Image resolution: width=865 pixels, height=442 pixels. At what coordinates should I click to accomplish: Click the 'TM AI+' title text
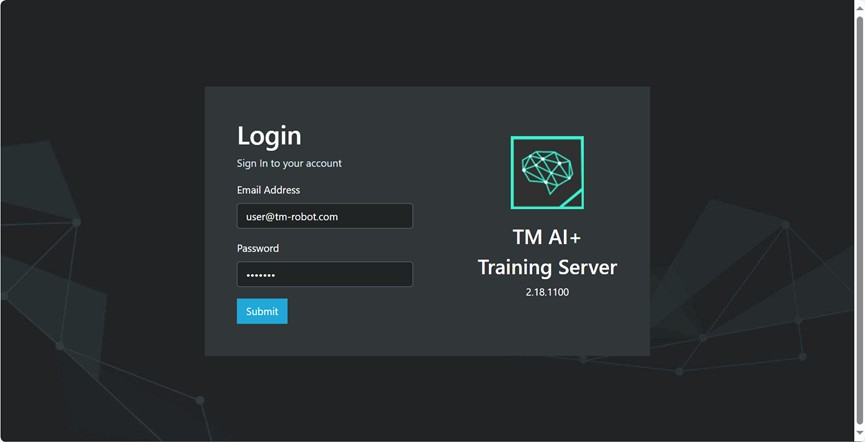(x=547, y=237)
